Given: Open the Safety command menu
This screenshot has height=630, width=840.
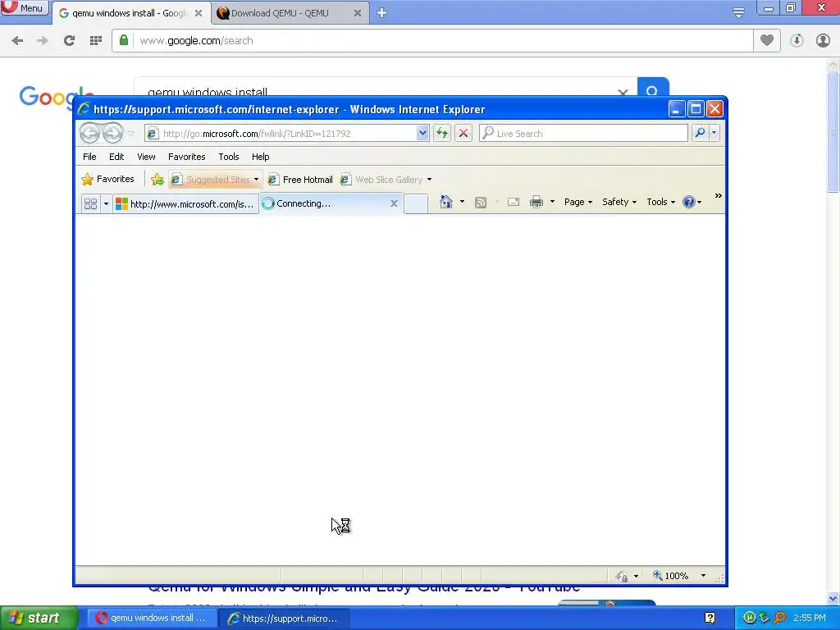Looking at the screenshot, I should (619, 202).
